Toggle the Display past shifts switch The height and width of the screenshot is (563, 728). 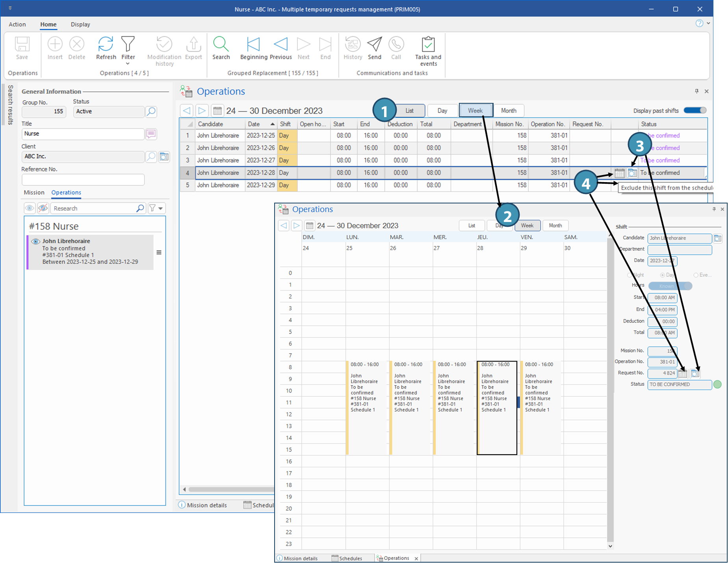695,110
